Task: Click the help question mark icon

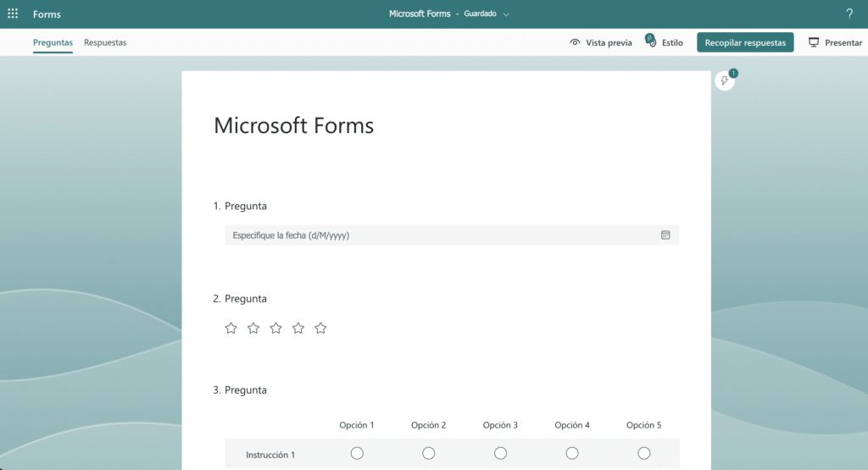Action: click(x=849, y=14)
